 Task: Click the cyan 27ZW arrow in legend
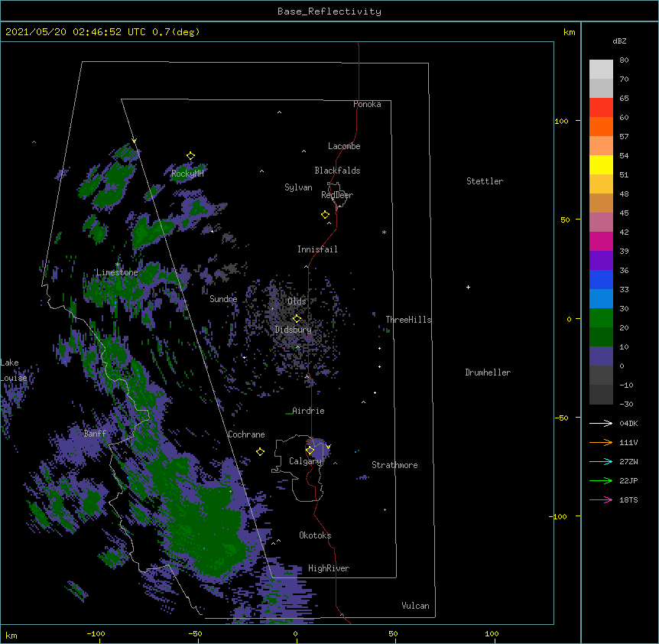(601, 461)
